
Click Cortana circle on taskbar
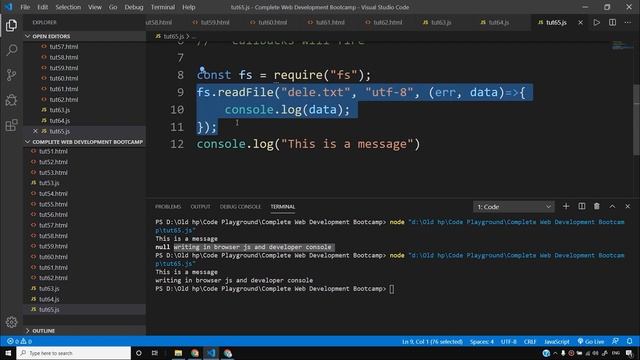pyautogui.click(x=139, y=353)
